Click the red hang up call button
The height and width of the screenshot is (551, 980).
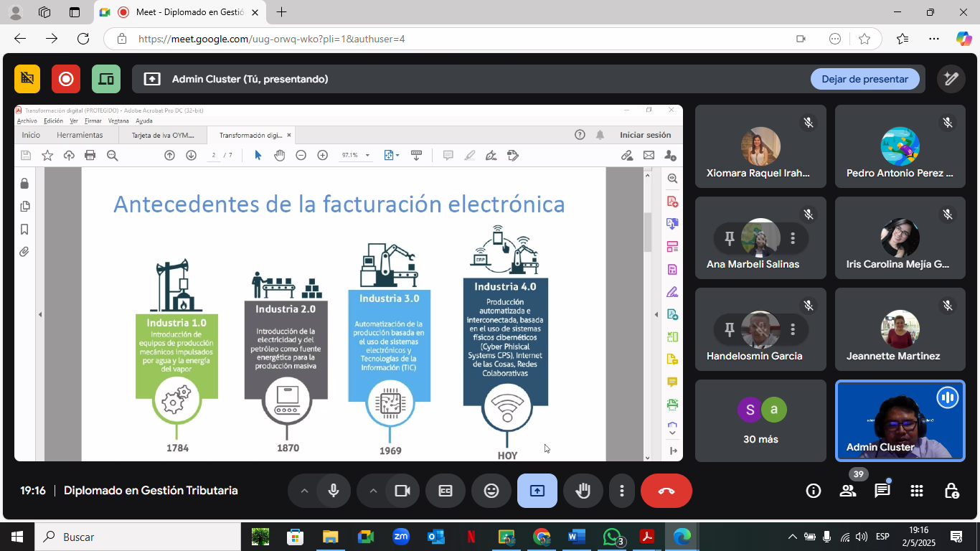(x=666, y=491)
